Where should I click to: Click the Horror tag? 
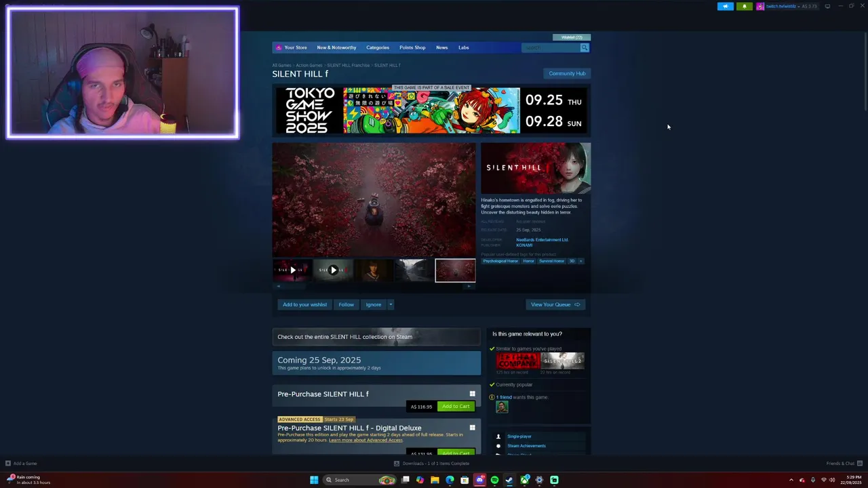tap(528, 261)
